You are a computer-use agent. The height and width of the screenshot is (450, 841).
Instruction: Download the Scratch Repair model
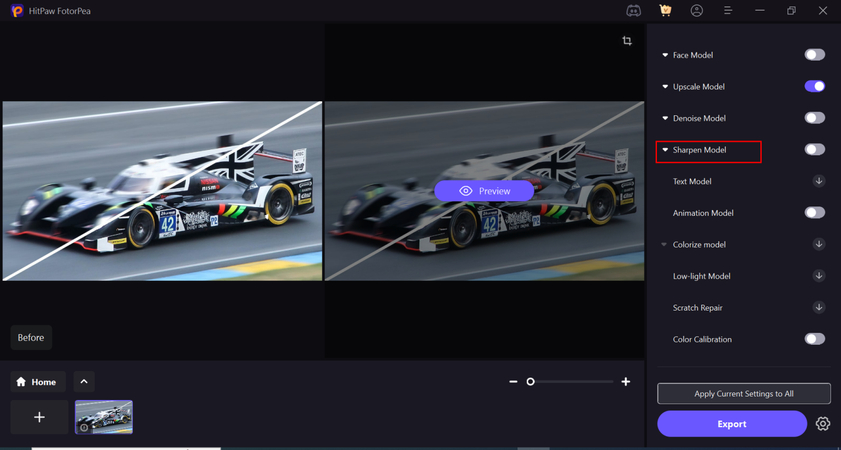pyautogui.click(x=818, y=307)
